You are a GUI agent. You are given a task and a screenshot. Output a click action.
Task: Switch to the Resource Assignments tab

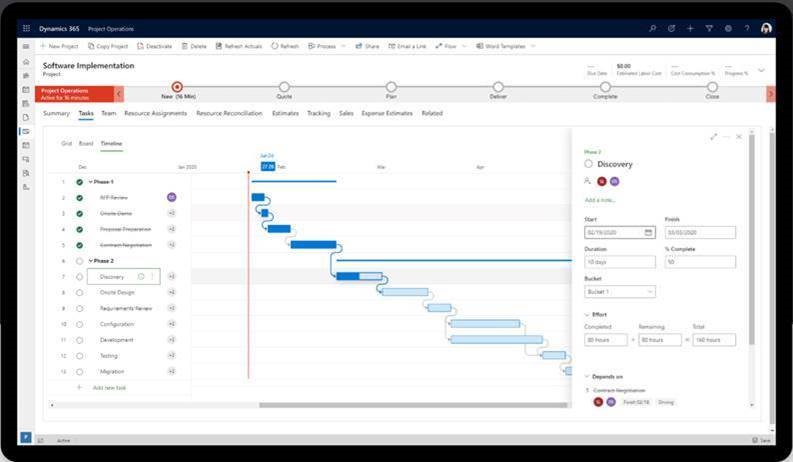(155, 113)
